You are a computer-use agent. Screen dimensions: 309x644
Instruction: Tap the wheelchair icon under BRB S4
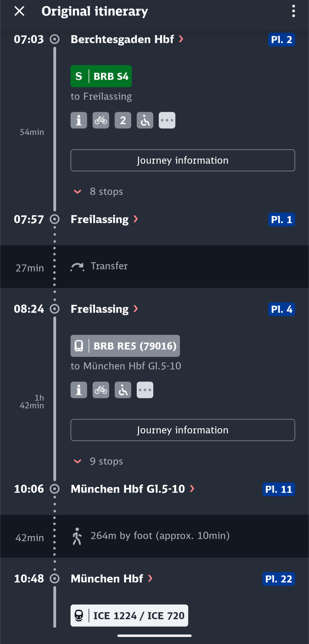(x=145, y=120)
